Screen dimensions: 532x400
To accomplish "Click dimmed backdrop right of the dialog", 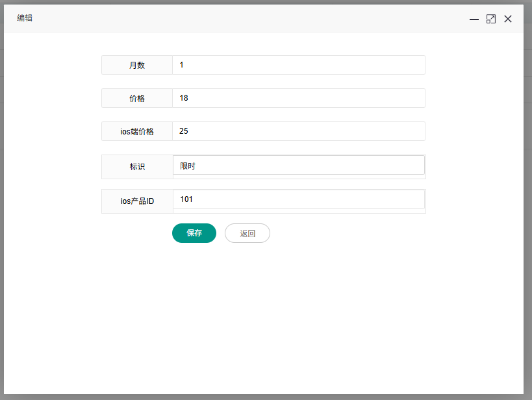I will [x=528, y=195].
